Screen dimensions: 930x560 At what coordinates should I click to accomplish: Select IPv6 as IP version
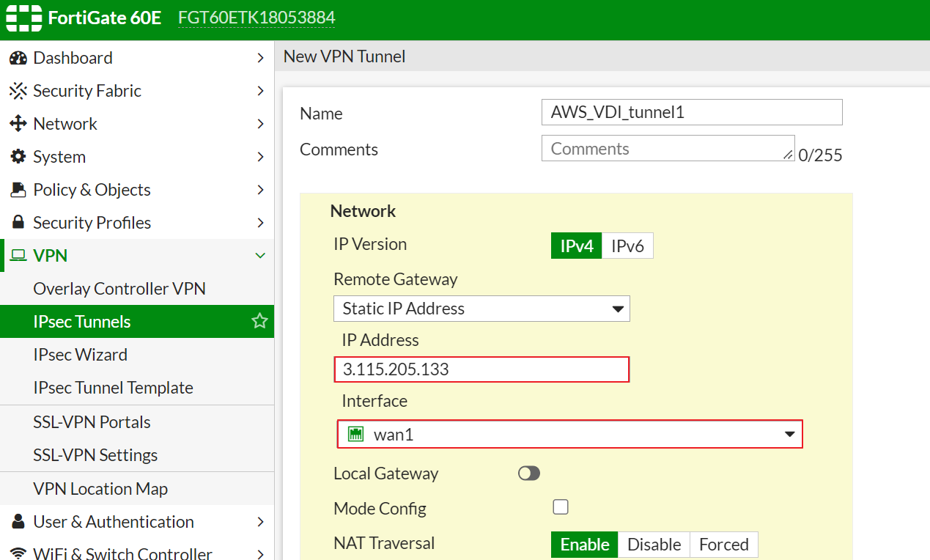pyautogui.click(x=627, y=246)
